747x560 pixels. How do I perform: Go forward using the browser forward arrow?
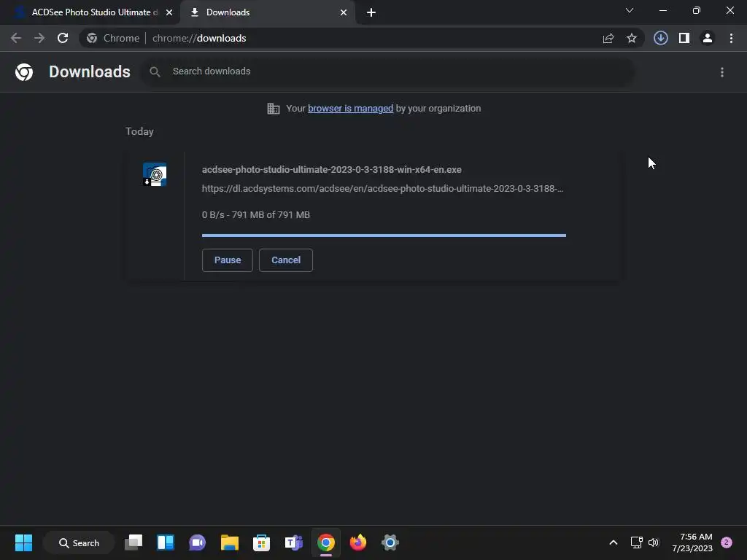39,38
